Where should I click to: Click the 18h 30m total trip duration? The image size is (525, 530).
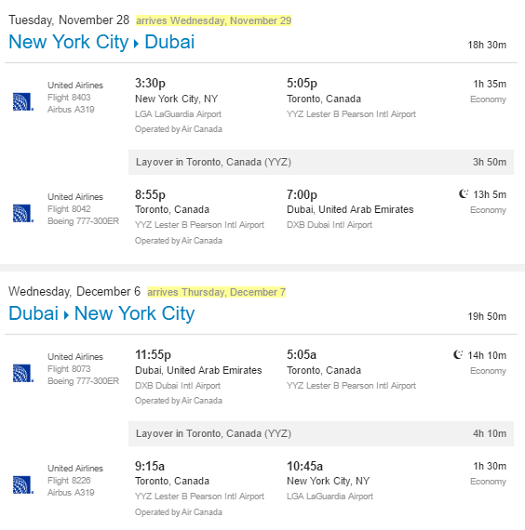(x=487, y=45)
